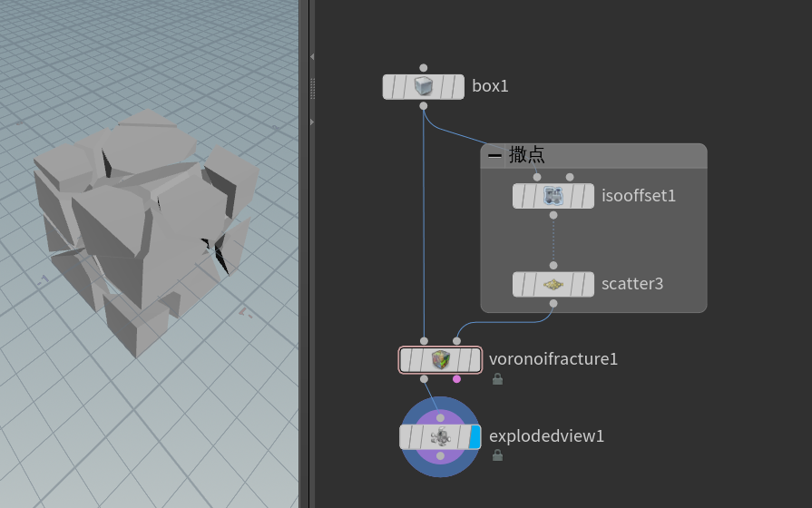Turn off the blue display flag on explodedview1
This screenshot has width=812, height=508.
click(474, 437)
